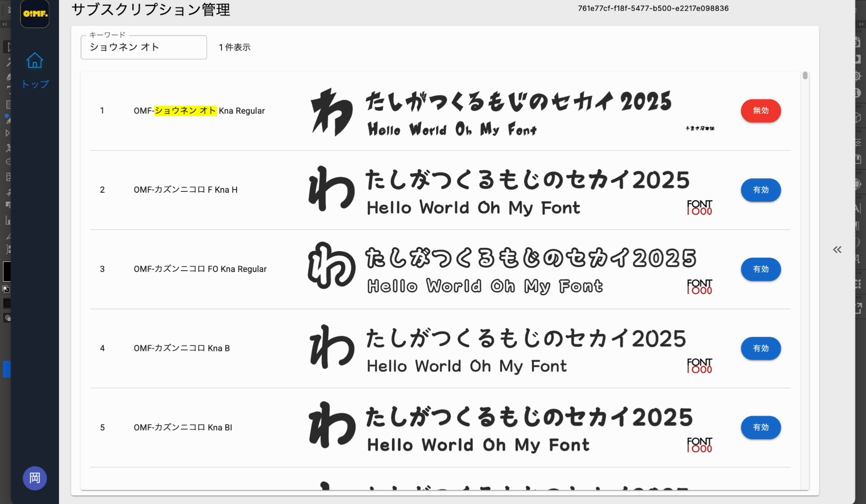This screenshot has width=866, height=504.
Task: Click the font list vertical scrollbar thumb
Action: click(x=805, y=76)
